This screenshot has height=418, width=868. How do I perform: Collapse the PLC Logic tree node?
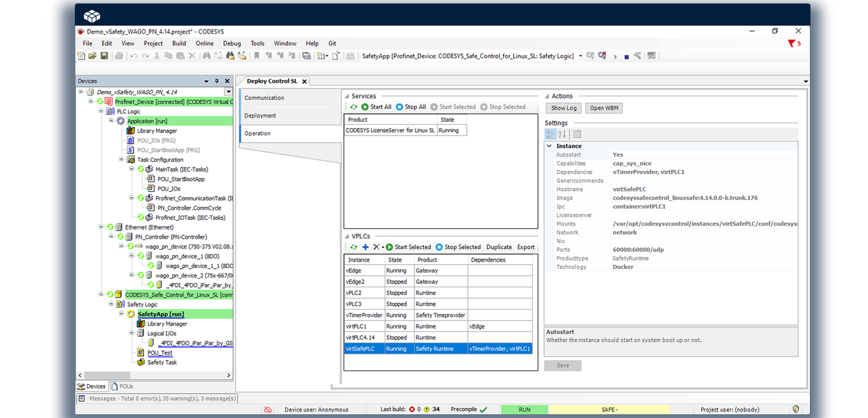(101, 111)
